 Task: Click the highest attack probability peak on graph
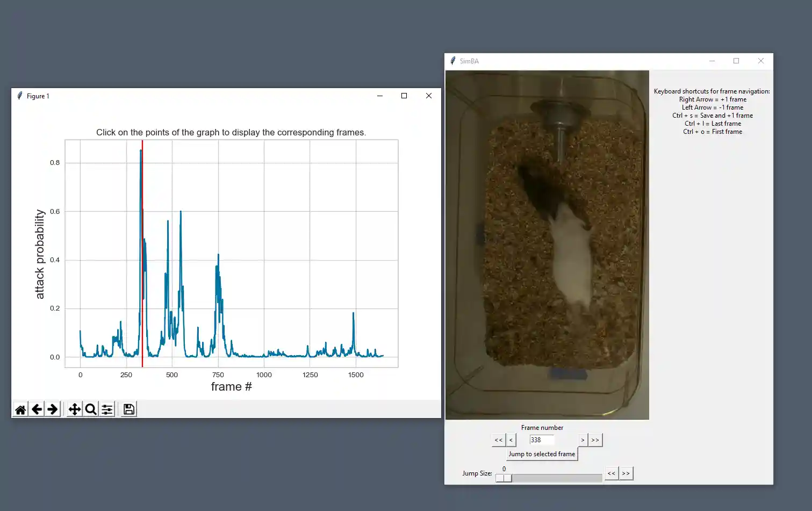pos(141,151)
